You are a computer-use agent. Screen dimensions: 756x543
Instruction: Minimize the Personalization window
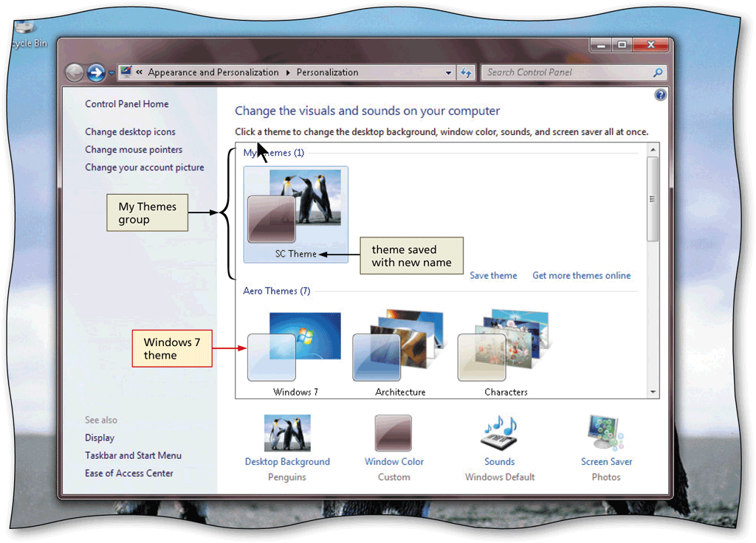pyautogui.click(x=601, y=45)
